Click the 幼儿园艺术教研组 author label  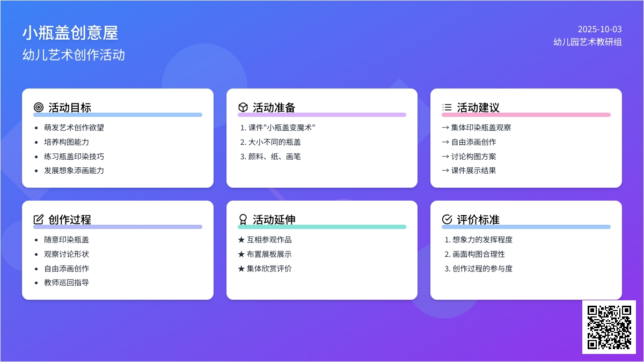[x=588, y=42]
